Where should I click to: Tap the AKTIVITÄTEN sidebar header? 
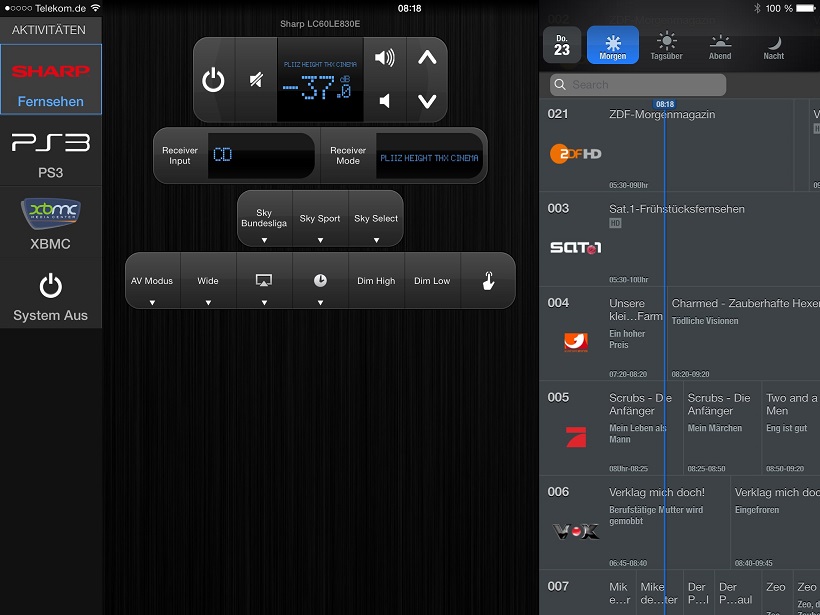[x=49, y=30]
